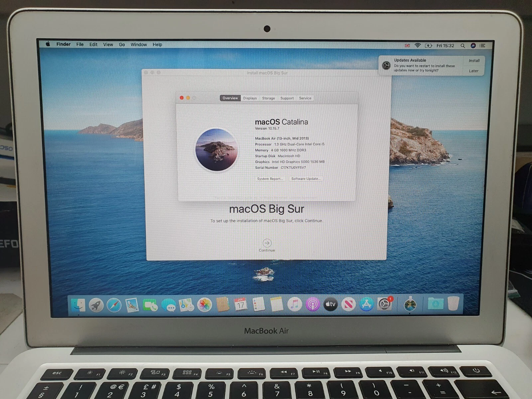Click the 'macOS Catalina' heading
The width and height of the screenshot is (532, 399).
click(281, 122)
